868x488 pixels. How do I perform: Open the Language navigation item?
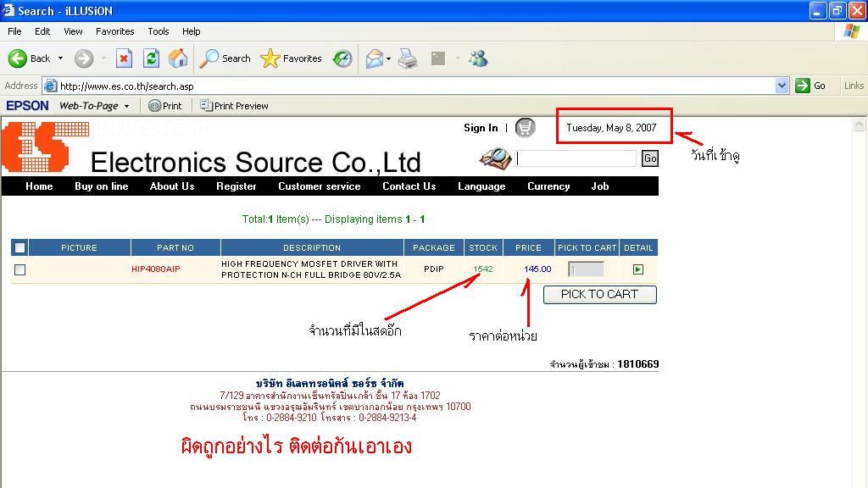481,186
